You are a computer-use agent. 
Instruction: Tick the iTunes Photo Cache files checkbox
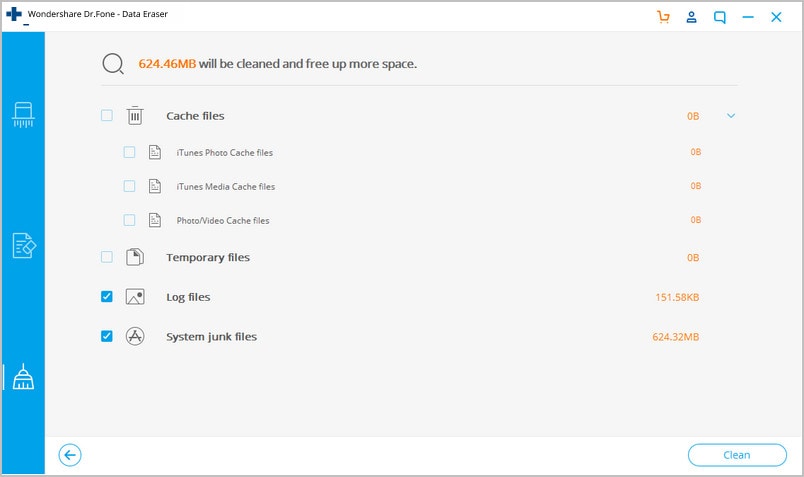click(x=129, y=153)
